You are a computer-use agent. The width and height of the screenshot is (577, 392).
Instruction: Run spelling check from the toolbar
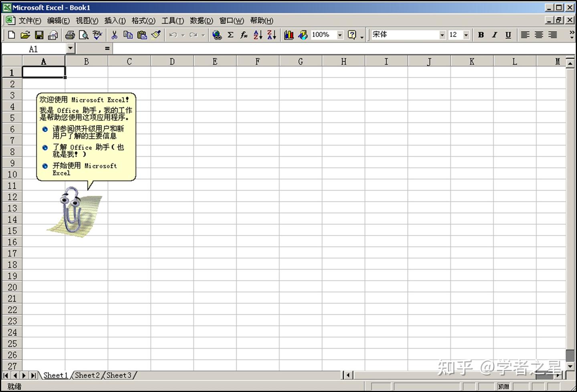click(x=97, y=35)
